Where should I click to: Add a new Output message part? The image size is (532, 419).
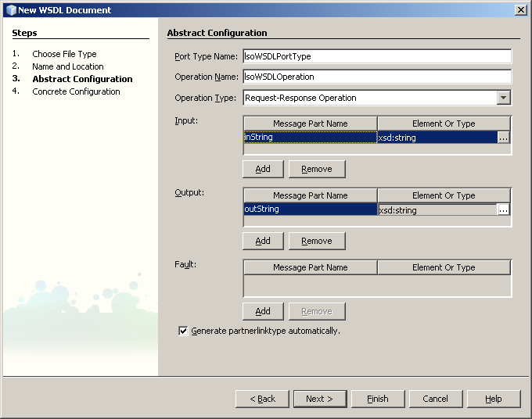(x=263, y=241)
